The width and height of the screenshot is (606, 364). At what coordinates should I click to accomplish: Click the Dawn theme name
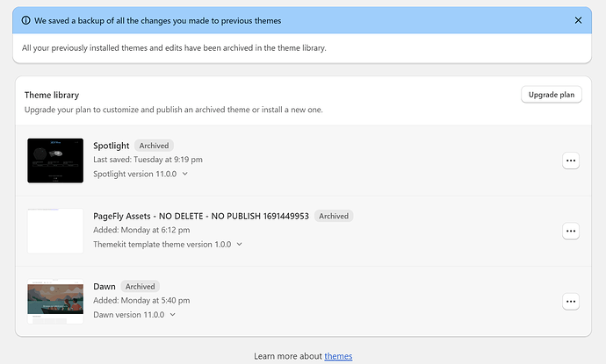(105, 286)
